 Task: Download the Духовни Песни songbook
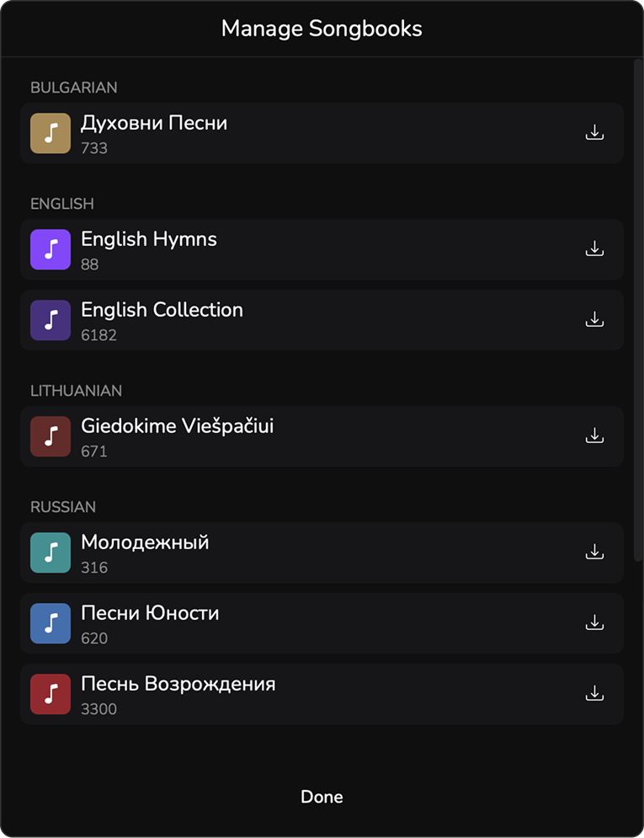coord(594,132)
